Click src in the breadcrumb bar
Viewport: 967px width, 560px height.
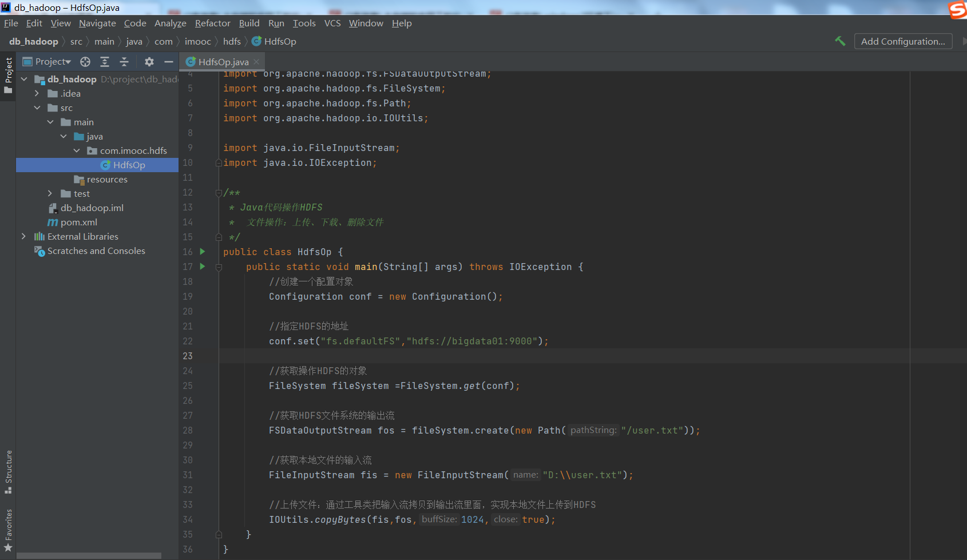(76, 41)
